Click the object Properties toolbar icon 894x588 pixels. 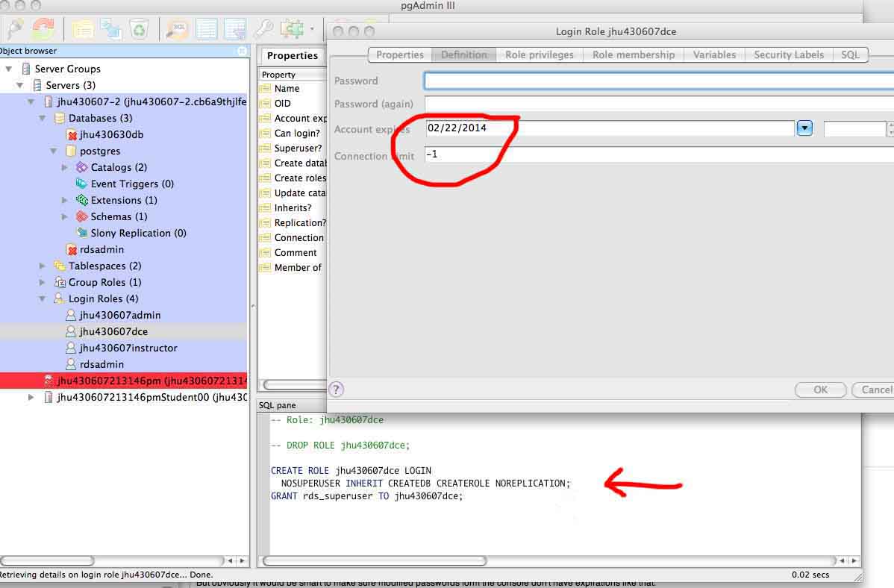tap(82, 29)
